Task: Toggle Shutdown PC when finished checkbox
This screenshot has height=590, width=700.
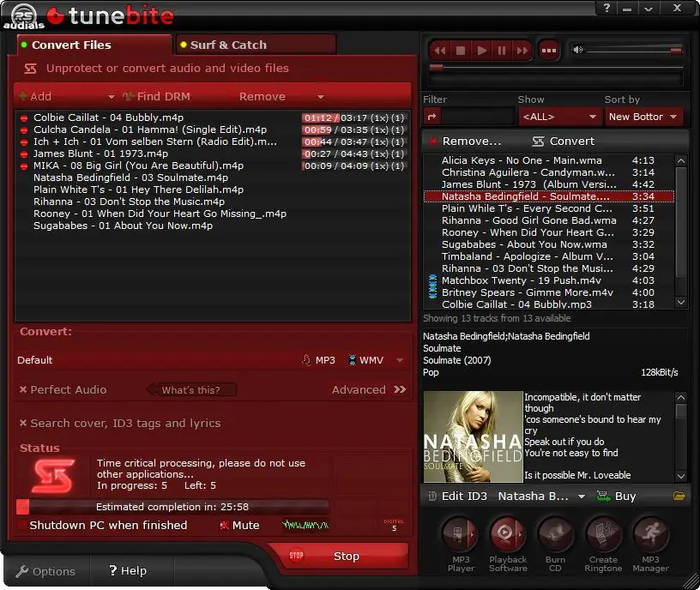Action: click(x=22, y=526)
